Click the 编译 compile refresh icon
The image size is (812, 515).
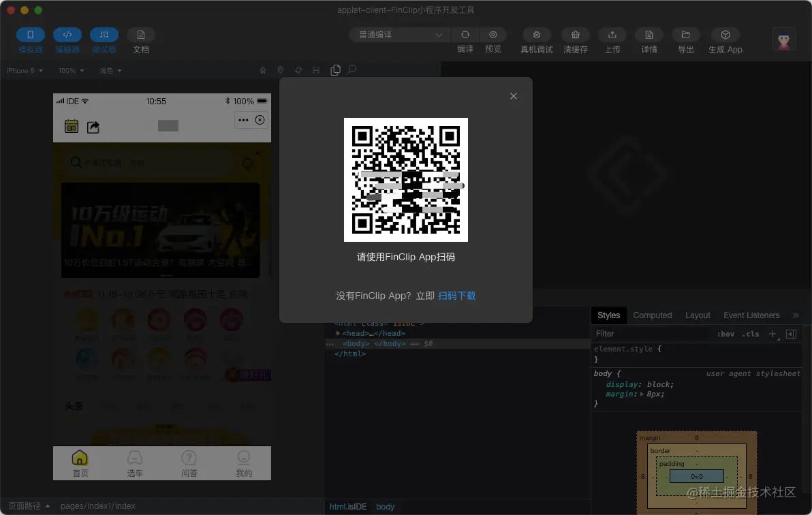(x=465, y=35)
